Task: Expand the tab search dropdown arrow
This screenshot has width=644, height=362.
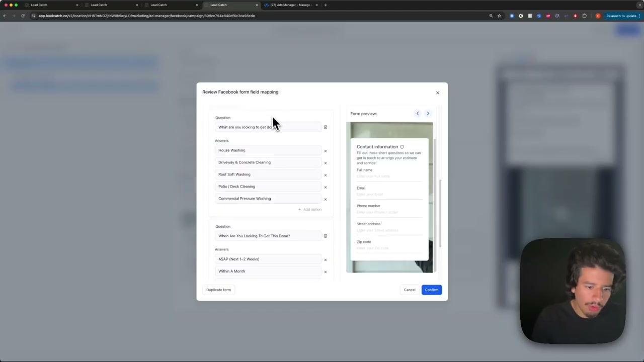Action: click(x=639, y=5)
